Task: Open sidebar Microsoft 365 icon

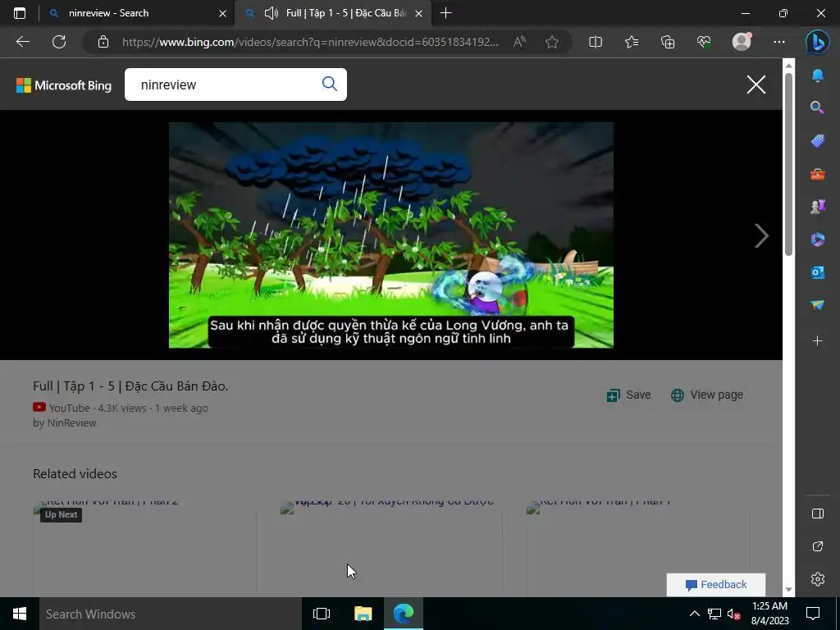Action: (x=818, y=240)
